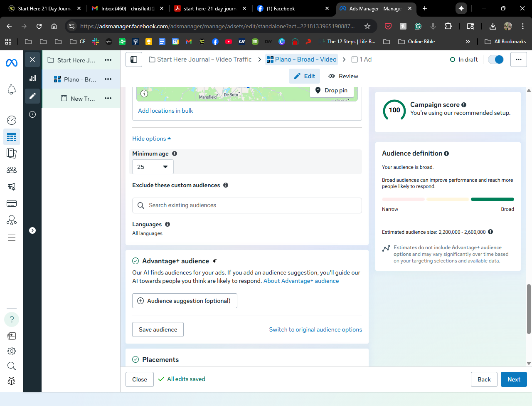This screenshot has width=532, height=406.
Task: Switch to the Review tab
Action: pos(343,76)
